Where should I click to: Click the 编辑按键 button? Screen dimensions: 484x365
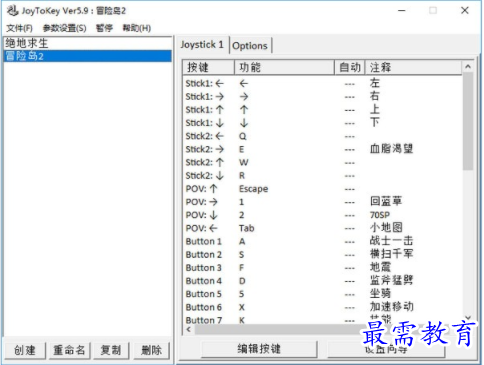259,349
